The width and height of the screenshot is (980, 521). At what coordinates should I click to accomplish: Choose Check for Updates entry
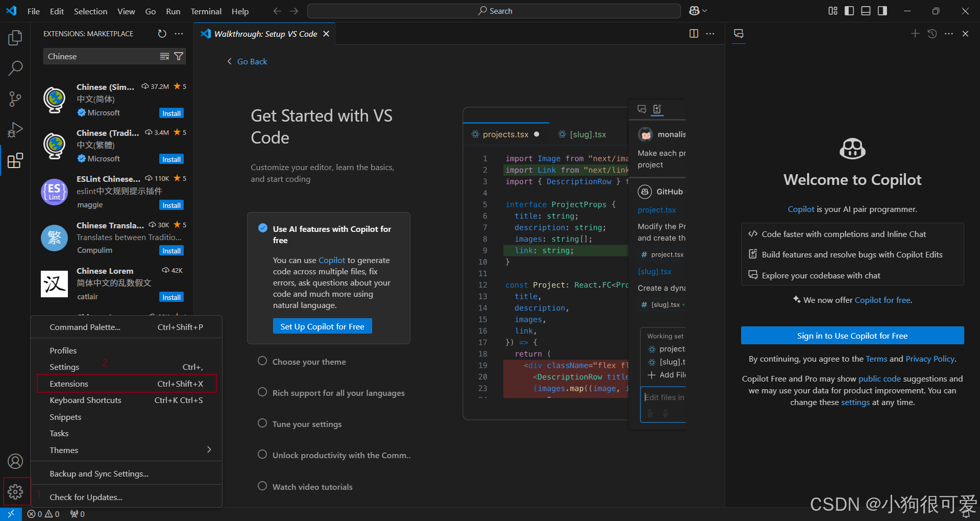pos(127,497)
